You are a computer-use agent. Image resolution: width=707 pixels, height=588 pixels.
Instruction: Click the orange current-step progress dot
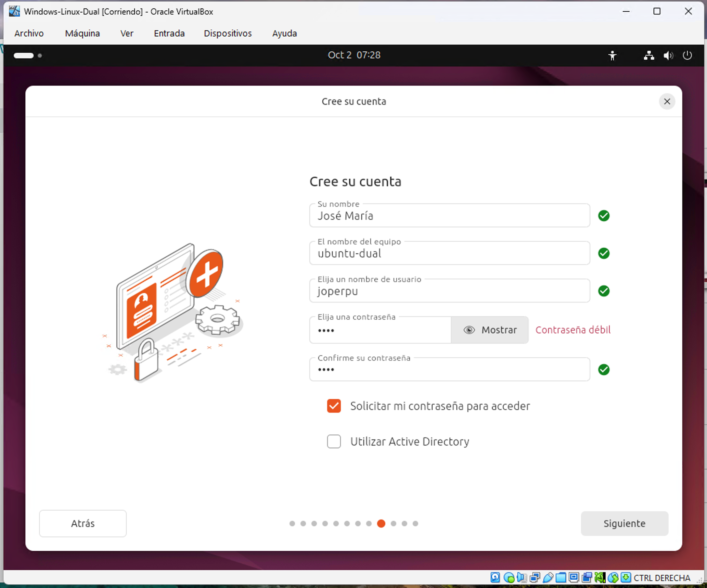click(381, 523)
